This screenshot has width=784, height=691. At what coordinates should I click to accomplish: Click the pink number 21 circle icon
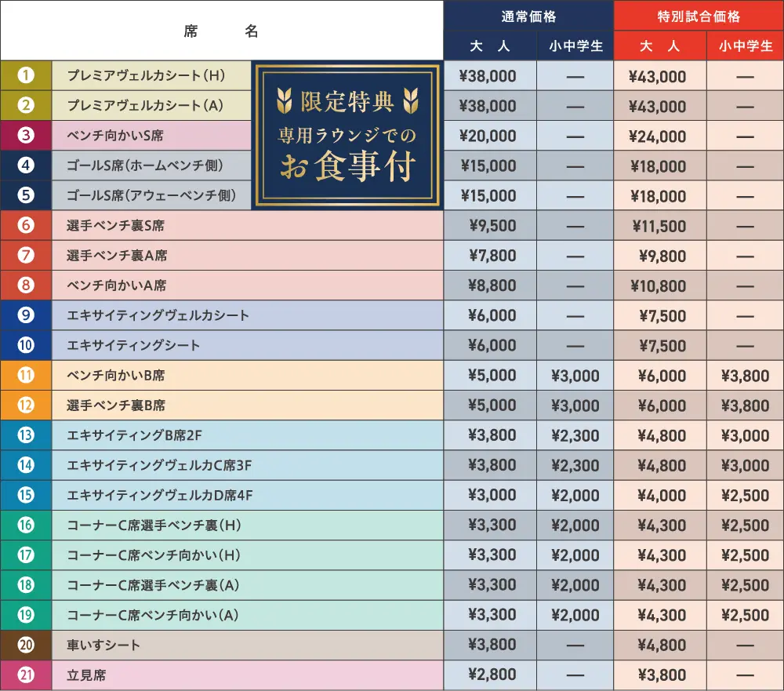[26, 675]
